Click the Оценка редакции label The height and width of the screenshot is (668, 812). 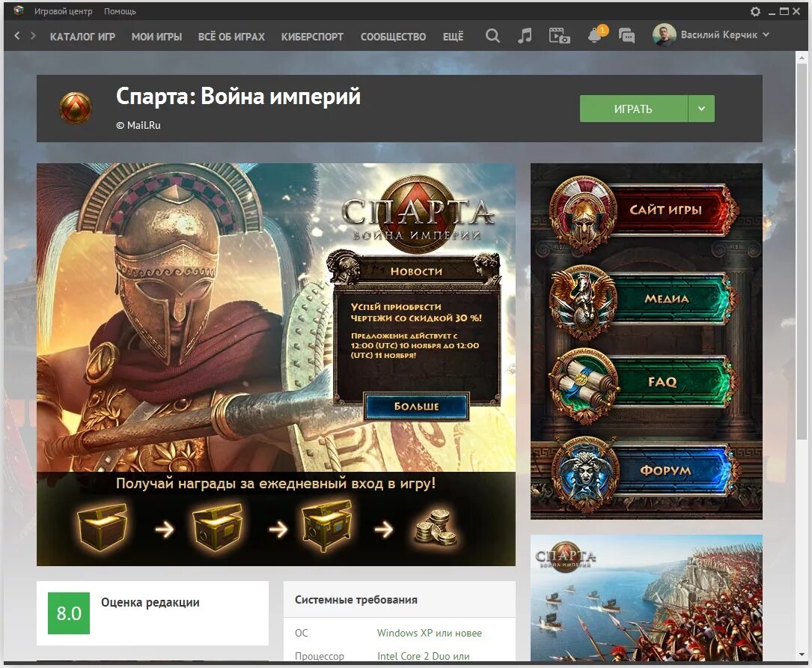150,602
